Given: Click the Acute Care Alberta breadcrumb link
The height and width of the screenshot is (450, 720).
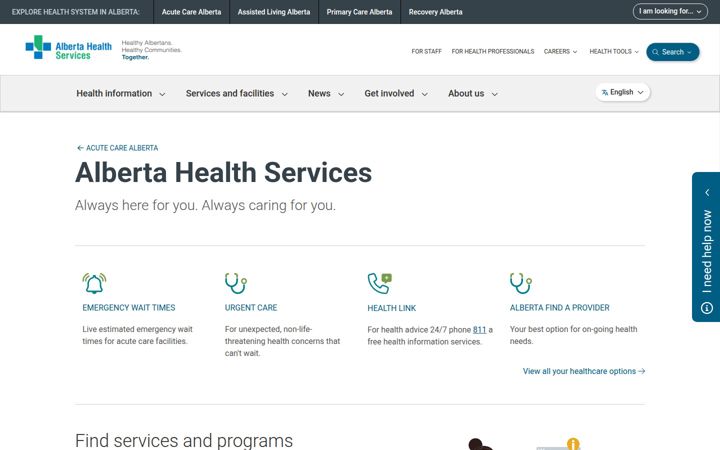Looking at the screenshot, I should 117,148.
